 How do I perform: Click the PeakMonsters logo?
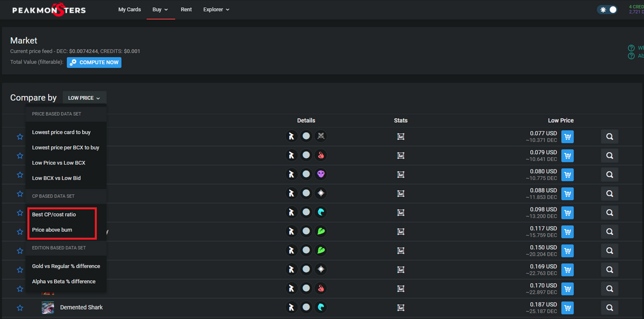49,10
